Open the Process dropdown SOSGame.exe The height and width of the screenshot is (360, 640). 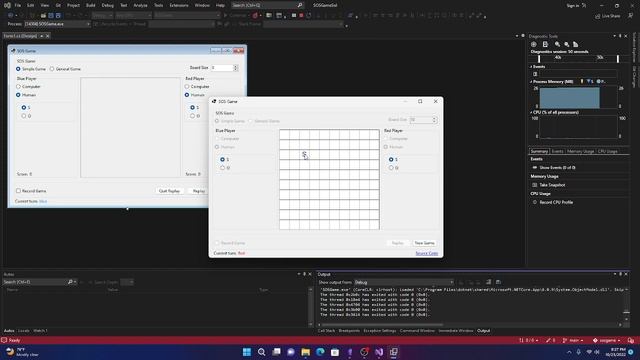coord(57,24)
